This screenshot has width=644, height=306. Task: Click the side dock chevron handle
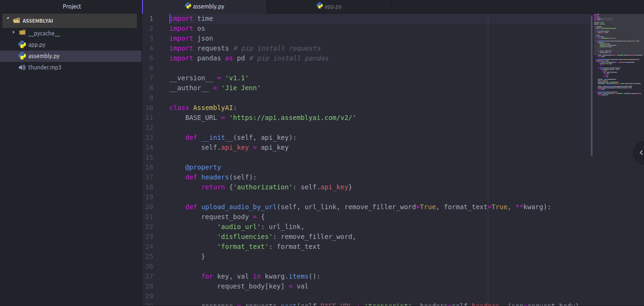pos(639,153)
